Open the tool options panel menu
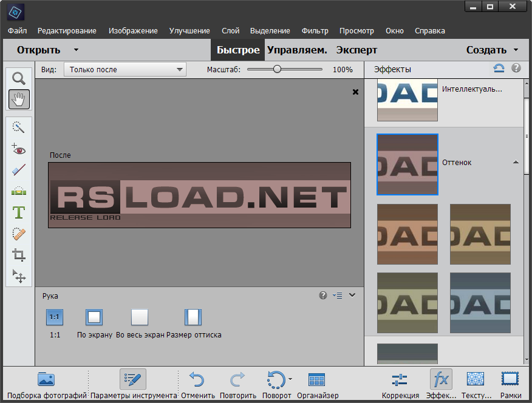 (337, 296)
